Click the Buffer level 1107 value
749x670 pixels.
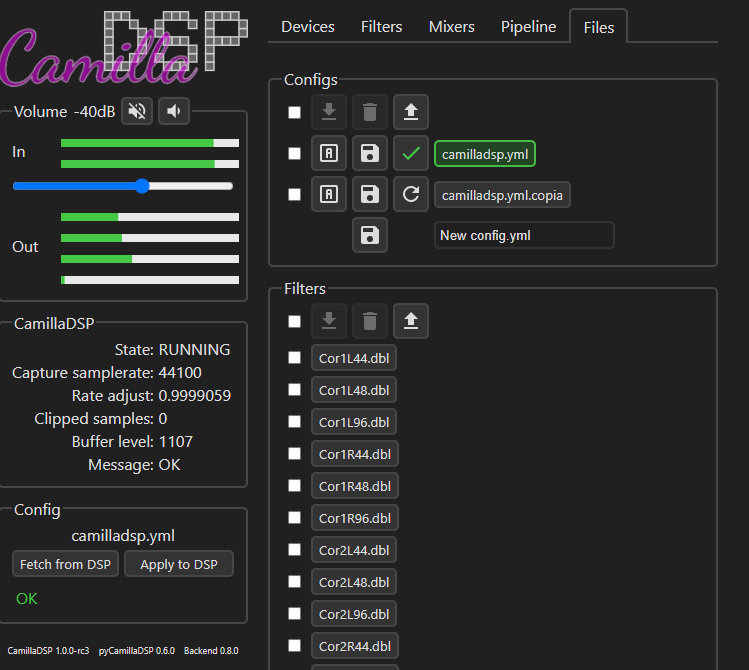(x=175, y=442)
